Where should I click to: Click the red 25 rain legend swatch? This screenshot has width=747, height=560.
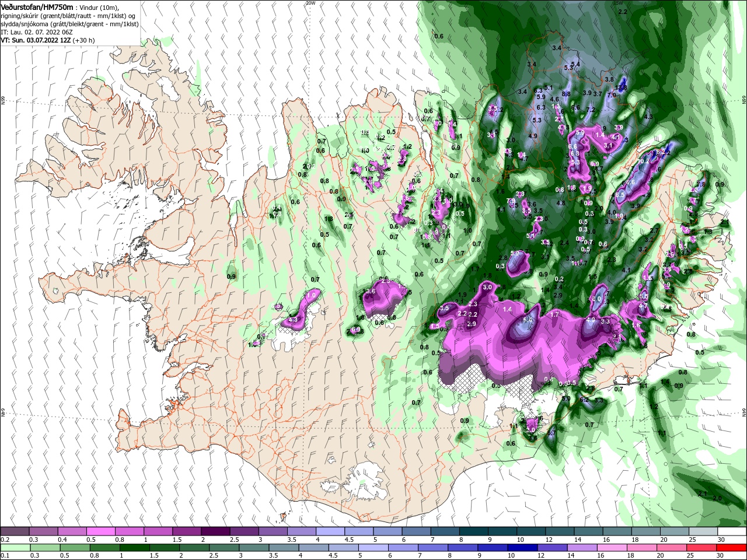(x=701, y=548)
